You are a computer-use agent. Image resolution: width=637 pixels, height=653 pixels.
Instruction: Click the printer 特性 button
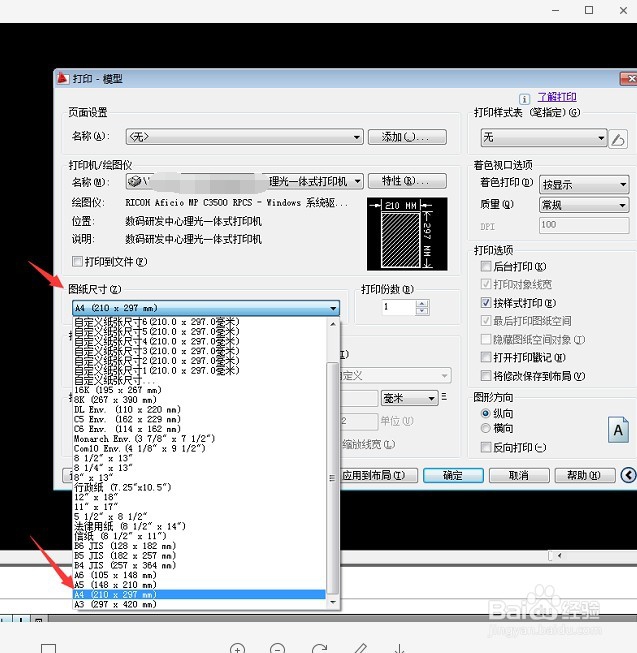click(x=407, y=181)
